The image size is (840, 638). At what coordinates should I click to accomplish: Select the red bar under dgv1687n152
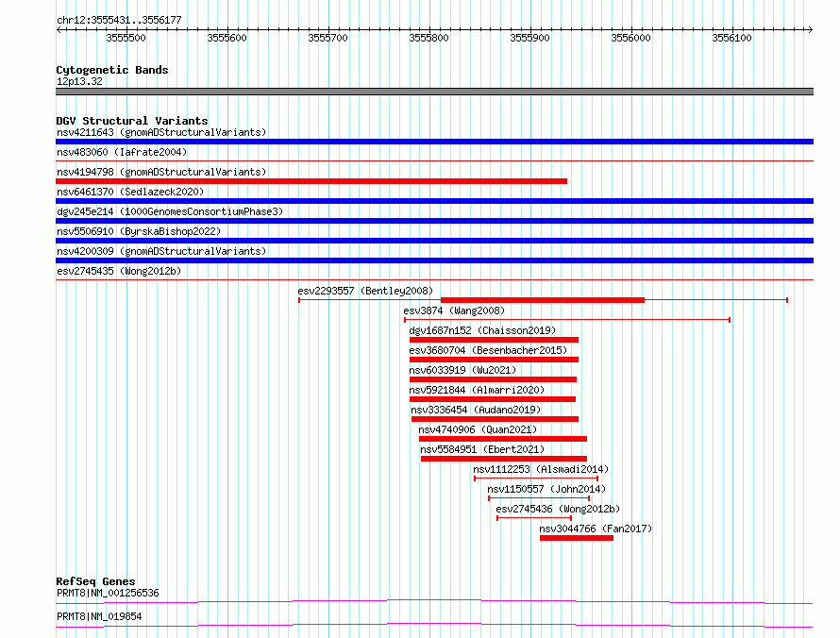coord(494,340)
